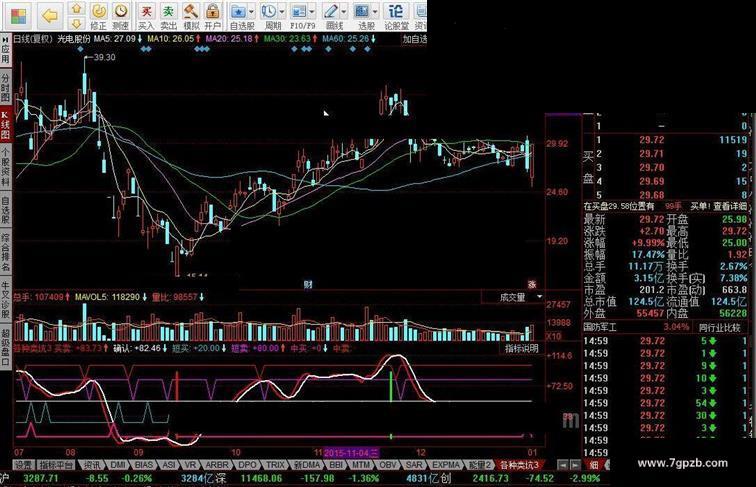Open the 周期 clock icon
756x487 pixels.
[269, 11]
